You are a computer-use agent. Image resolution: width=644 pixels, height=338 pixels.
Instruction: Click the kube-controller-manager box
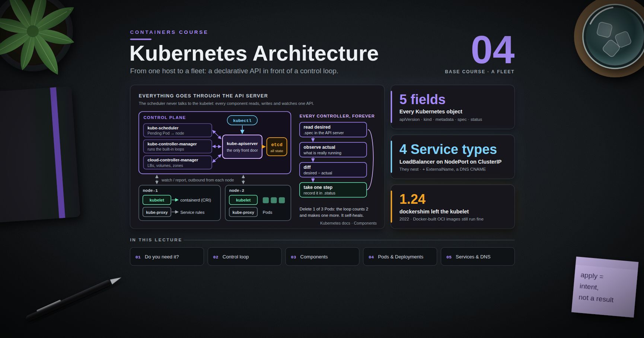178,147
